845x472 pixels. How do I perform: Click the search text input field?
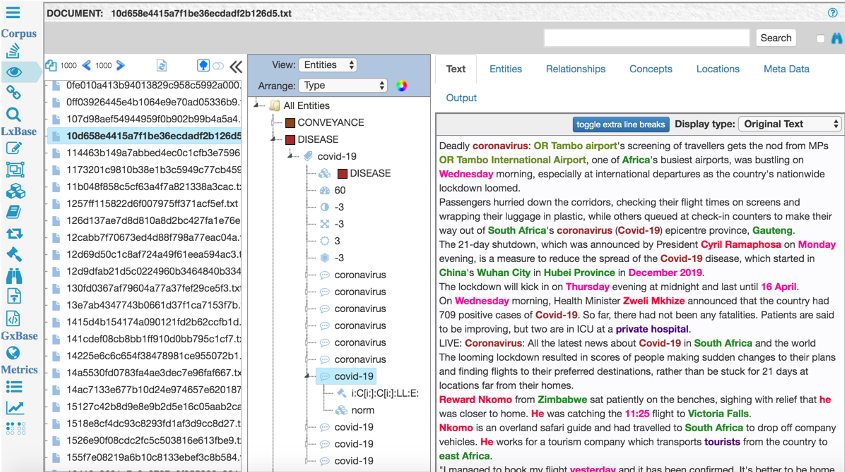point(647,38)
